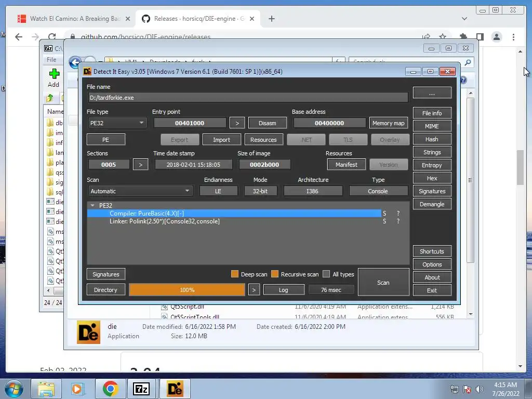Open the Hash tool

tap(432, 139)
